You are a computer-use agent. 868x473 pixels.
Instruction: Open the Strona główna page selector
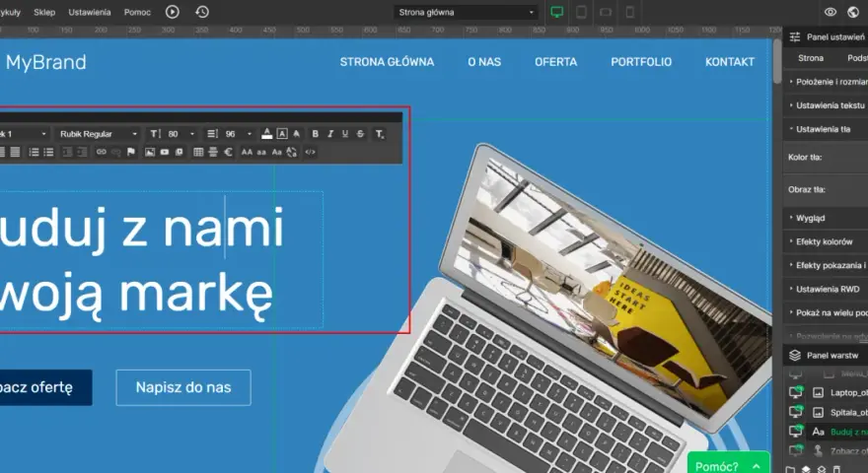point(467,12)
